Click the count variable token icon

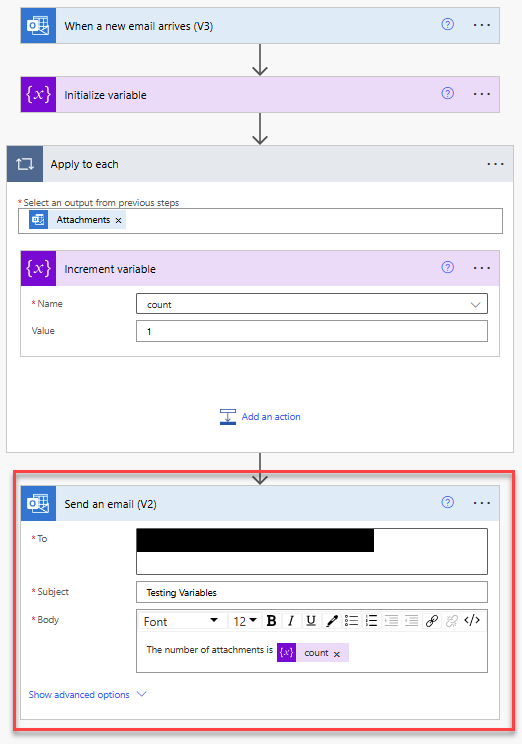click(x=287, y=652)
